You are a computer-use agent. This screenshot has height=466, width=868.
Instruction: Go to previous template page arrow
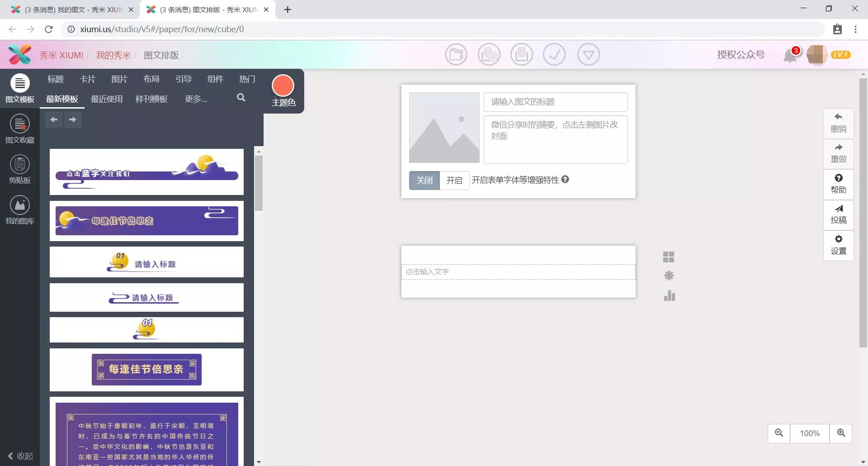tap(54, 120)
